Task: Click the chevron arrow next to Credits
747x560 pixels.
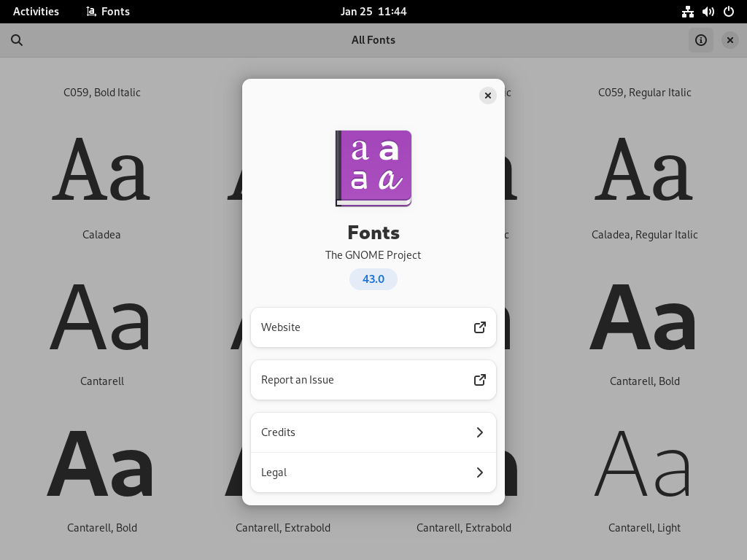Action: [x=480, y=432]
